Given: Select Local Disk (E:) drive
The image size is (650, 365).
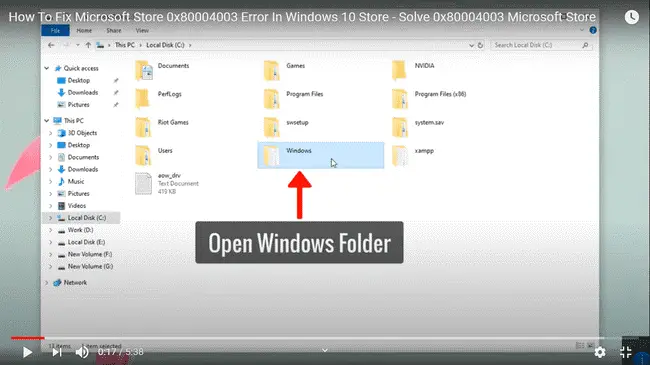Looking at the screenshot, I should 86,242.
